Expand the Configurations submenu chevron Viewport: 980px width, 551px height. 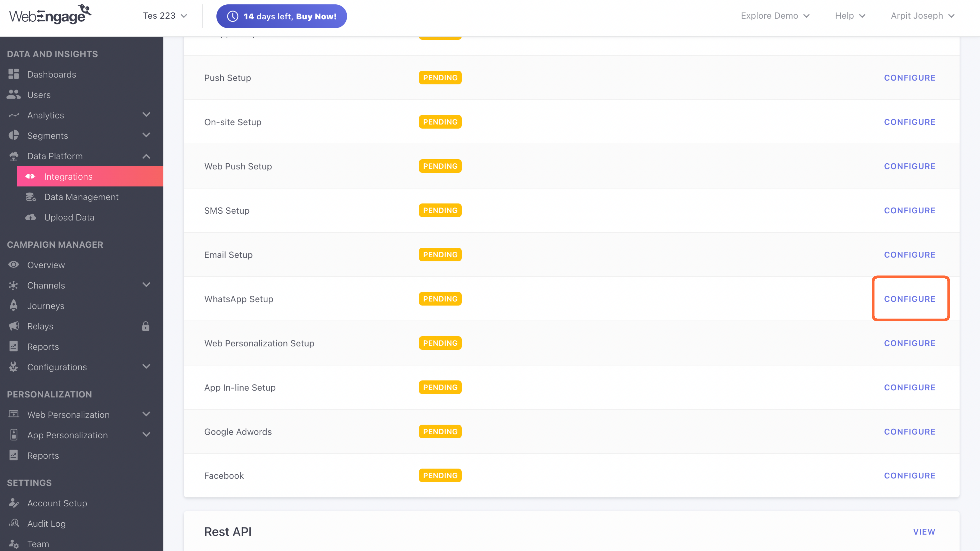146,366
